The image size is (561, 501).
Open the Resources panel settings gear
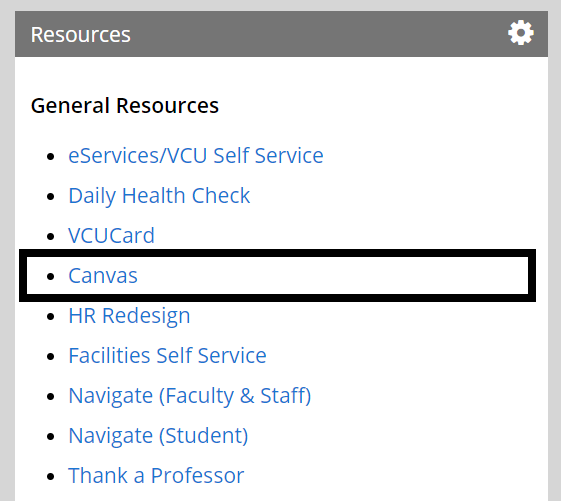pos(521,33)
